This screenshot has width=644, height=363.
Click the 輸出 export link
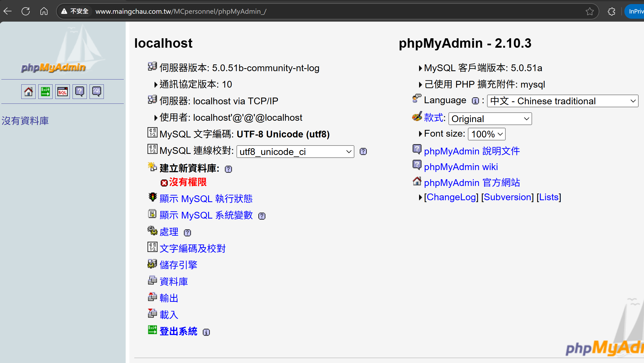tap(169, 298)
